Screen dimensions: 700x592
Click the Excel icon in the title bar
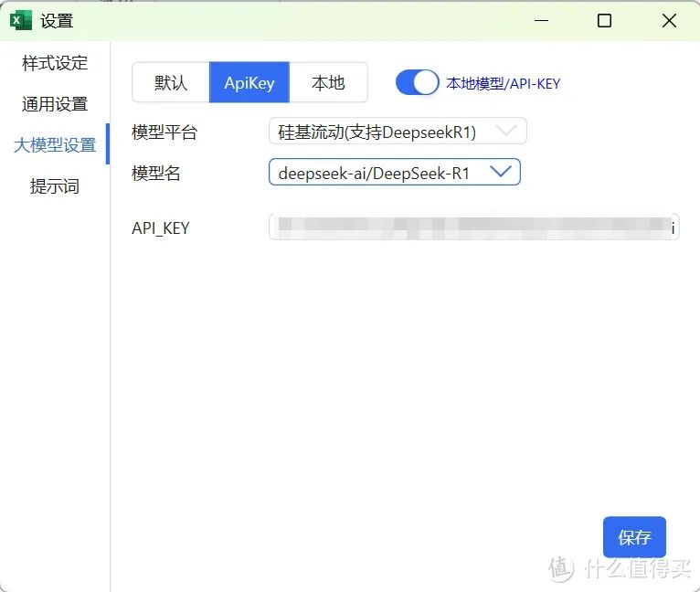20,20
